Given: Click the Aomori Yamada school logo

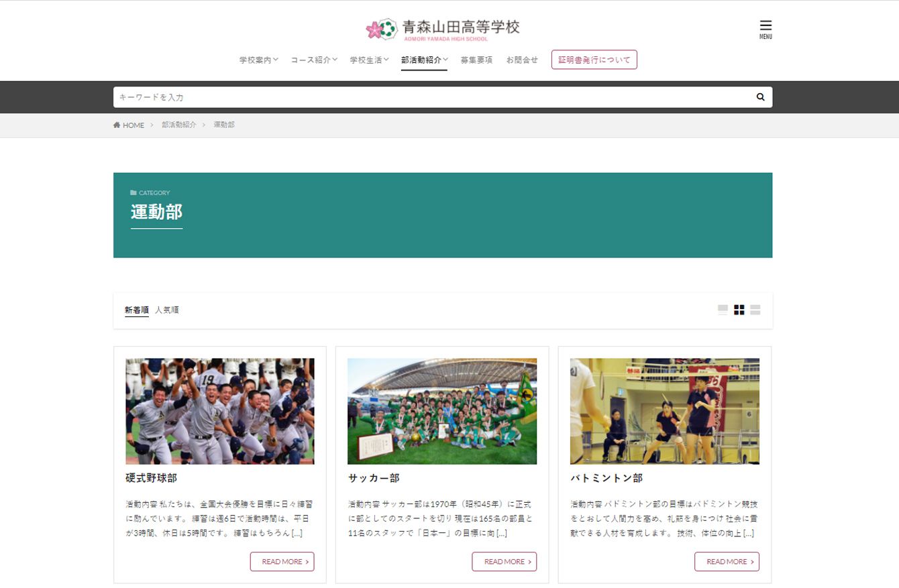Looking at the screenshot, I should point(443,29).
